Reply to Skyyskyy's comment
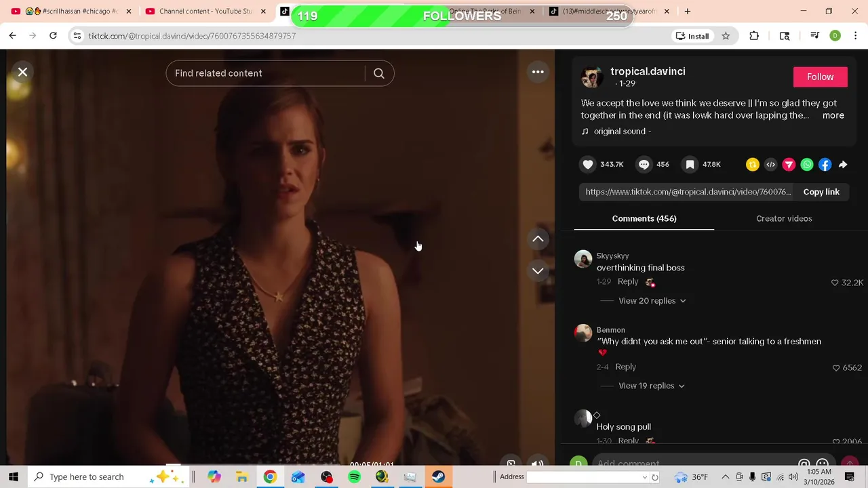The width and height of the screenshot is (868, 488). tap(628, 281)
